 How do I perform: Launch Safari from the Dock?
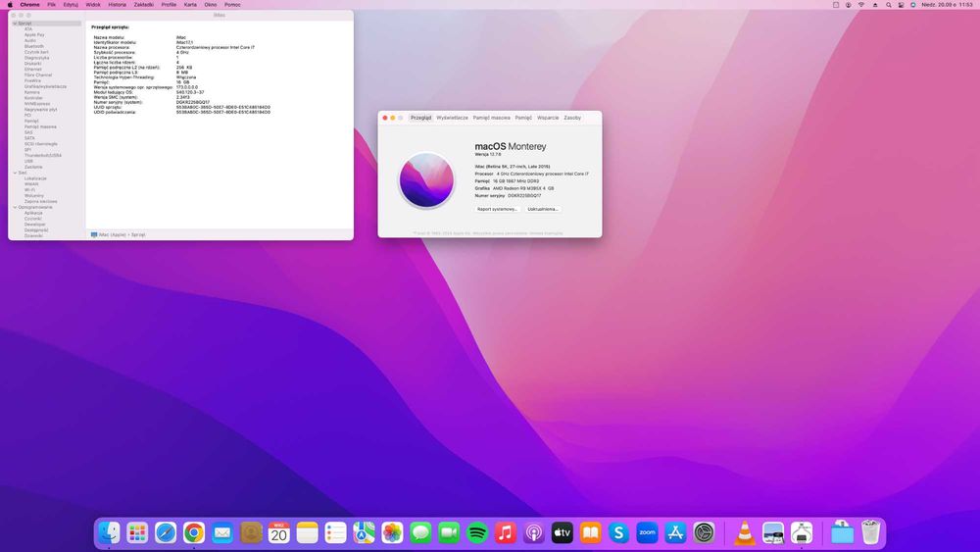pos(166,532)
